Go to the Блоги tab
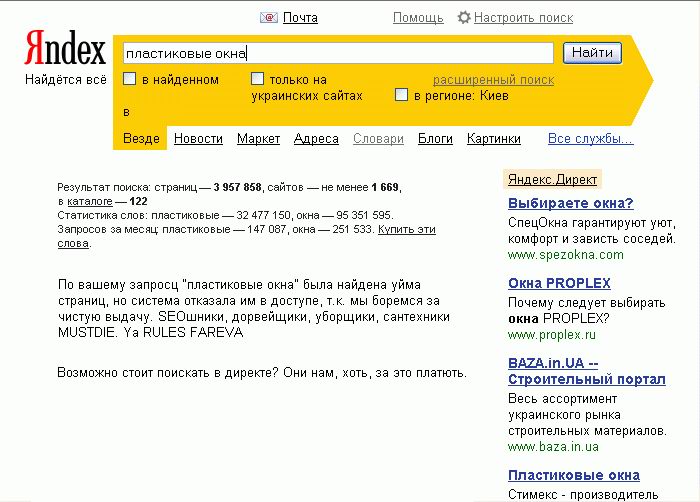The width and height of the screenshot is (700, 502). (x=435, y=139)
